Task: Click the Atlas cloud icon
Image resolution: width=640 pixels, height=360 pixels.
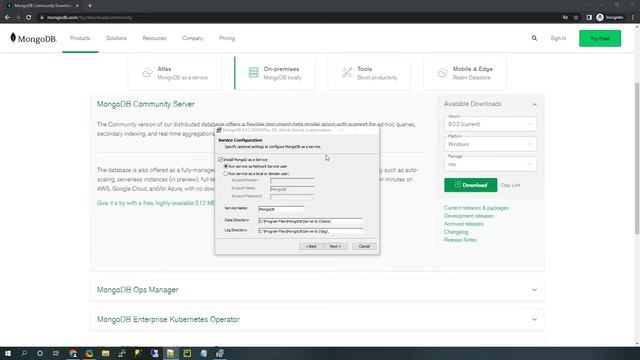Action: click(x=147, y=73)
